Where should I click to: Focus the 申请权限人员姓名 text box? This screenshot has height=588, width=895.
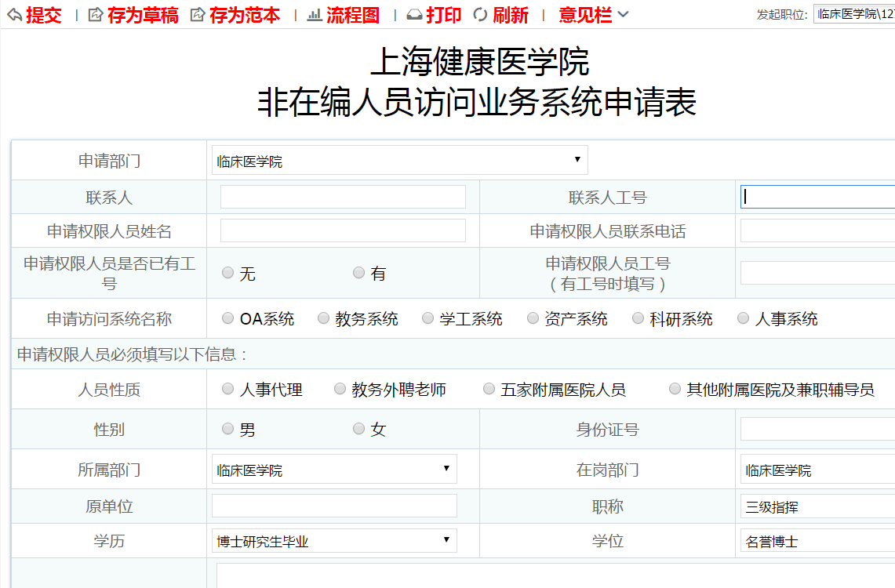tap(343, 230)
